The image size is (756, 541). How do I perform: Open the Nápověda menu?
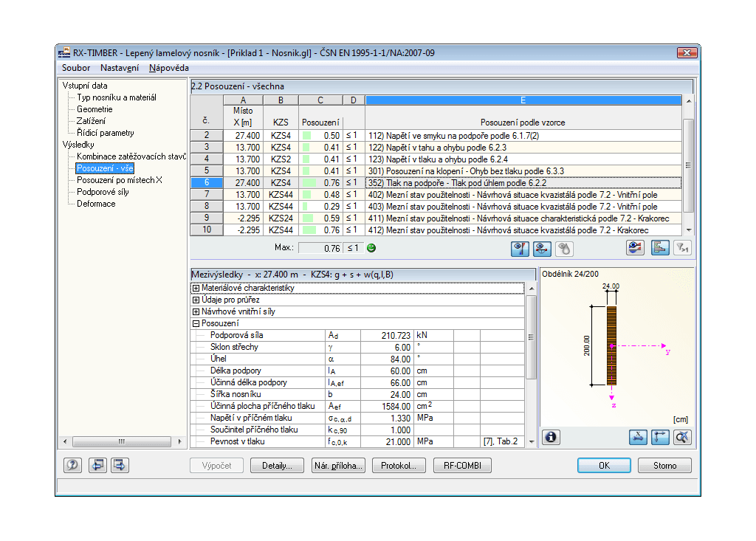(x=169, y=68)
